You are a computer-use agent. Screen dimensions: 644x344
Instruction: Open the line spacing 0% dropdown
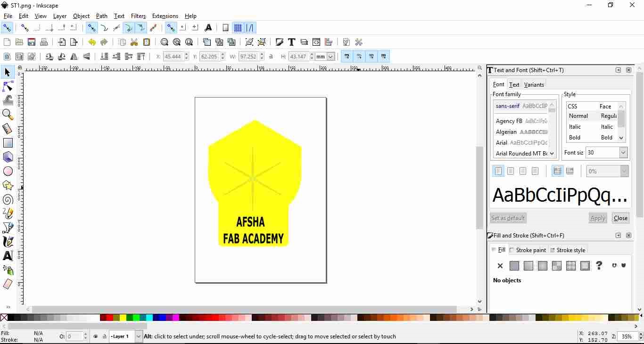(624, 172)
